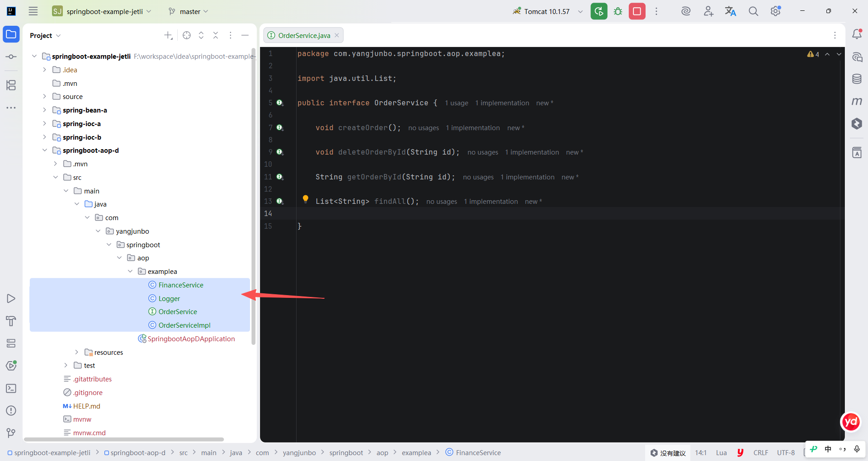Open the Project tool window icon
This screenshot has width=868, height=461.
coord(11,35)
